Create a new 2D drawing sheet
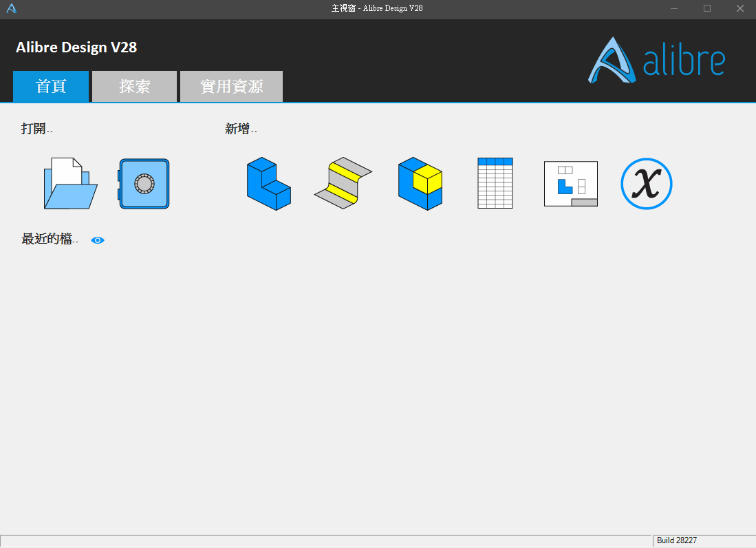The width and height of the screenshot is (756, 548). point(571,184)
